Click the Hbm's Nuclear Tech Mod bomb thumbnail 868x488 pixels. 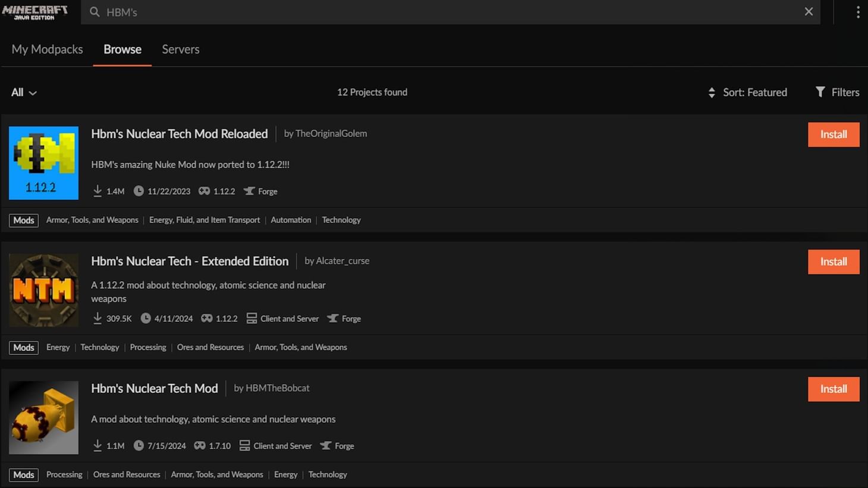(43, 417)
